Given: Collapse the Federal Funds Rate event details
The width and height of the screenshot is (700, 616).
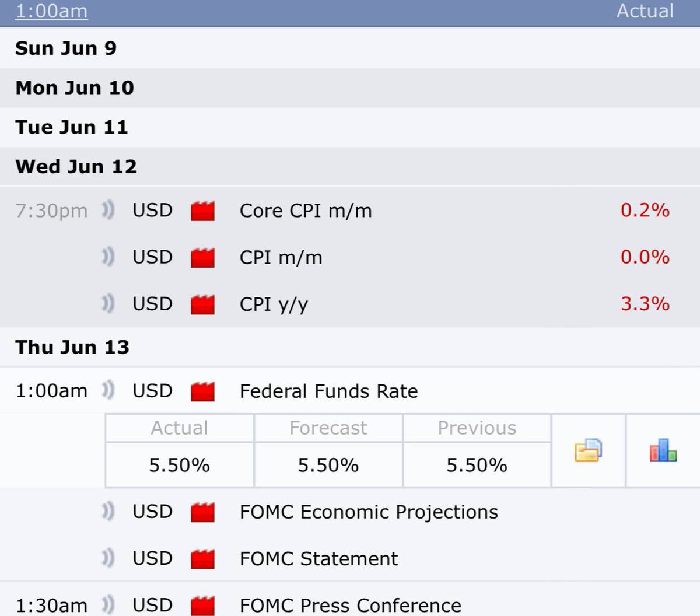Looking at the screenshot, I should pyautogui.click(x=328, y=391).
